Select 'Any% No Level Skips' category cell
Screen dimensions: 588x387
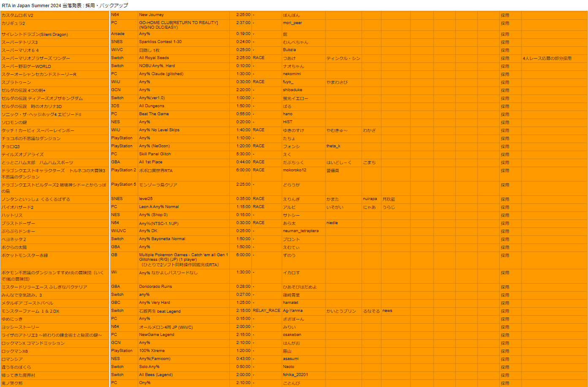point(184,131)
